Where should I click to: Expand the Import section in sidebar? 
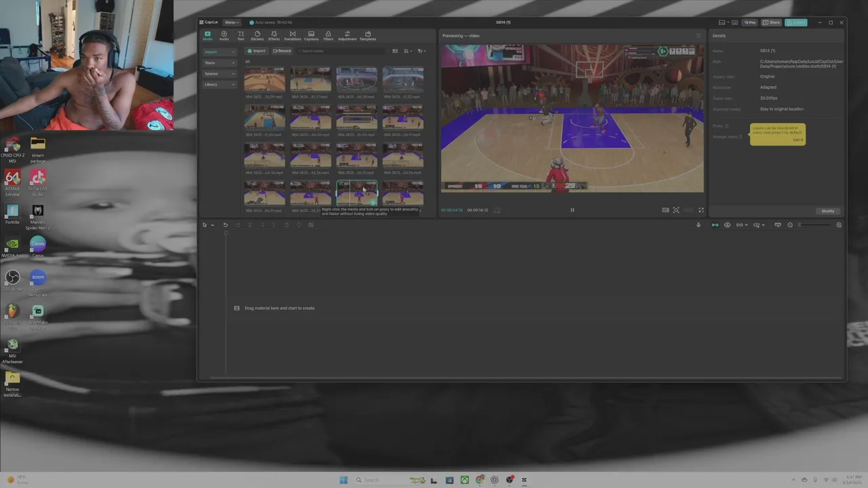pos(220,52)
